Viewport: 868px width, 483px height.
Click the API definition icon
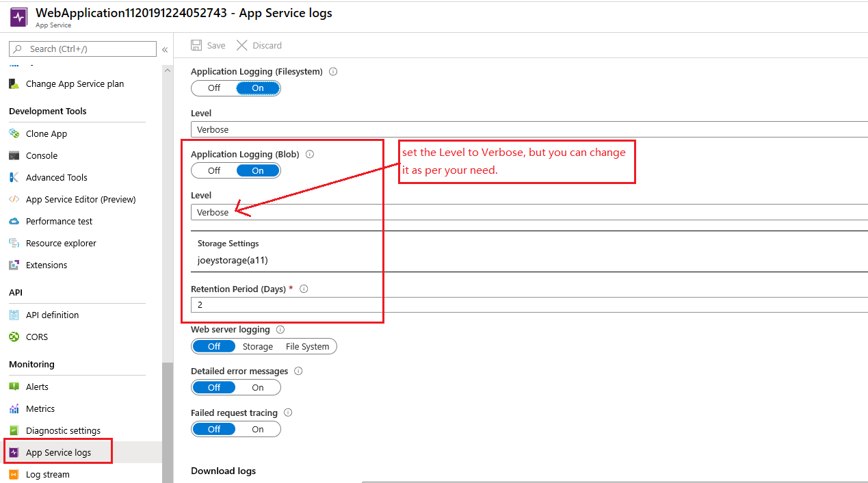click(x=14, y=315)
